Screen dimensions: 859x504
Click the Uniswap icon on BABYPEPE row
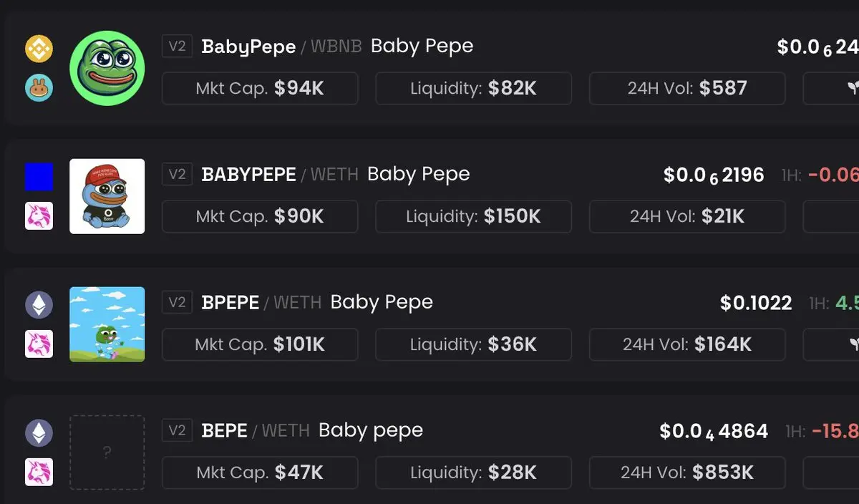tap(39, 216)
